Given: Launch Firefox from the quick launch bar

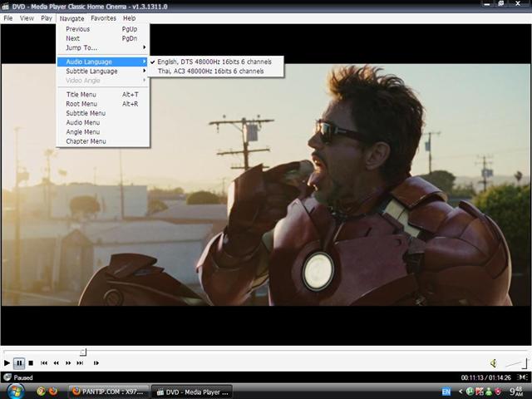Looking at the screenshot, I should 53,392.
